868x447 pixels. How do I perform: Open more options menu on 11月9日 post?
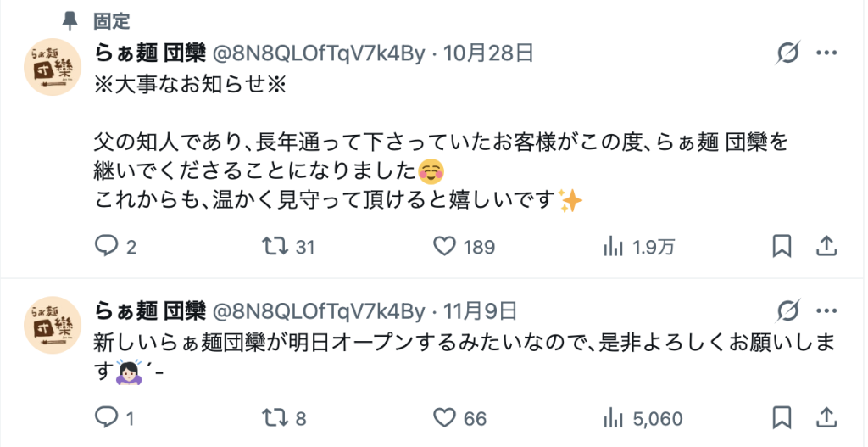826,312
